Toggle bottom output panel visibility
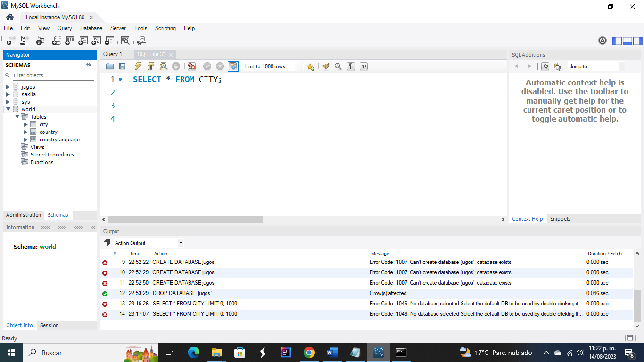The width and height of the screenshot is (644, 362). [x=627, y=41]
